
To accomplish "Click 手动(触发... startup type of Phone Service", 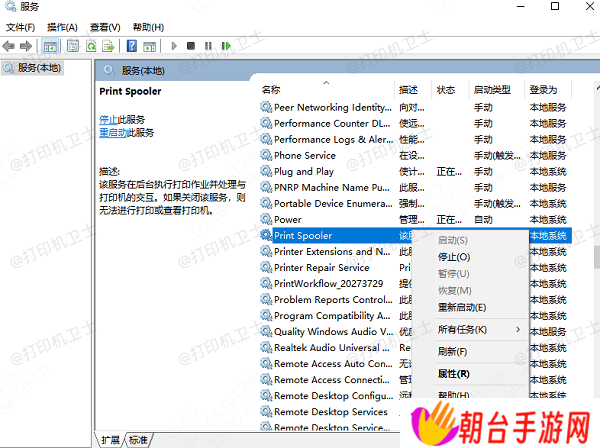I will pos(497,155).
